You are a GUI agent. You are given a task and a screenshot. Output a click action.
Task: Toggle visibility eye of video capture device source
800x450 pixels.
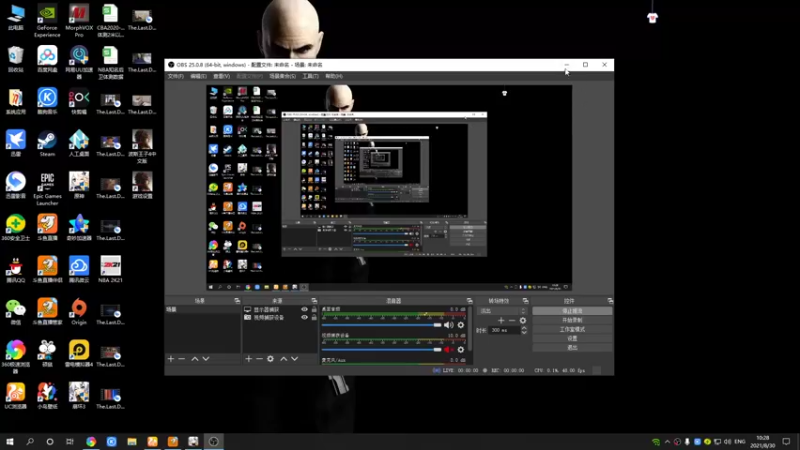[x=305, y=317]
